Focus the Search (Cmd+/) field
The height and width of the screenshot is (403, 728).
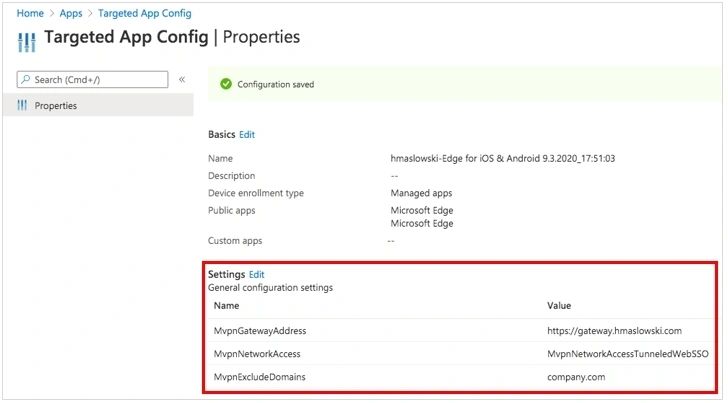tap(92, 79)
